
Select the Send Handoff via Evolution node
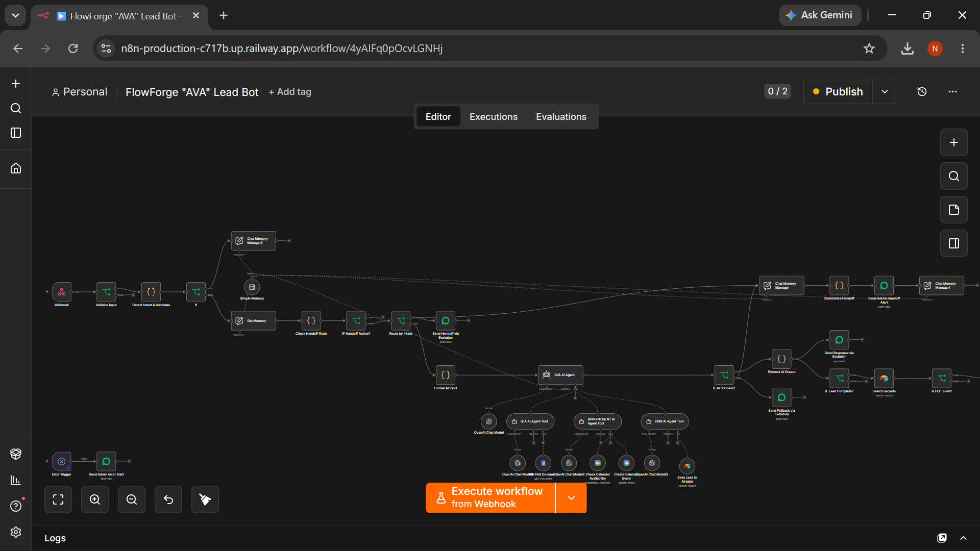(x=446, y=321)
